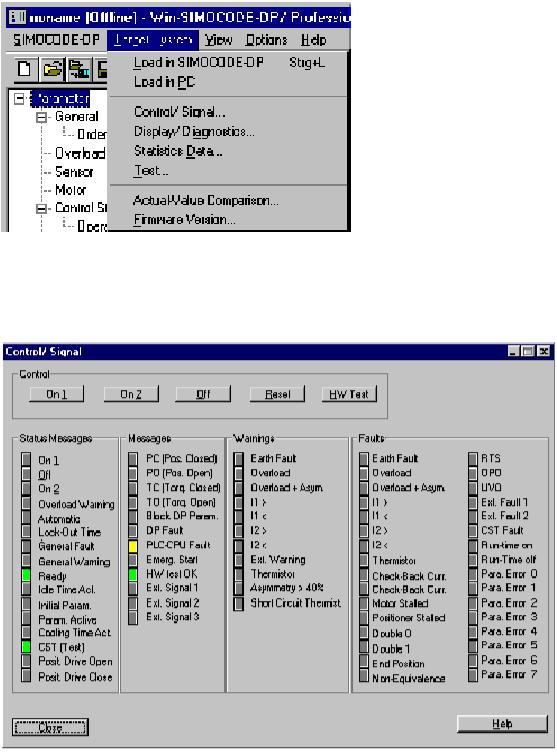The height and width of the screenshot is (752, 557).
Task: Click the Non-Equivalence fault indicator
Action: tap(364, 676)
